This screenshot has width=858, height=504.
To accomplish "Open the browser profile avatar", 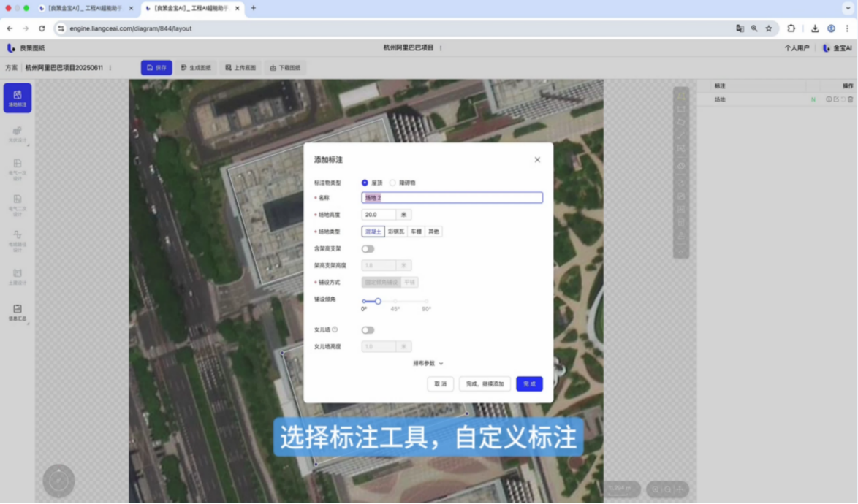I will (831, 28).
